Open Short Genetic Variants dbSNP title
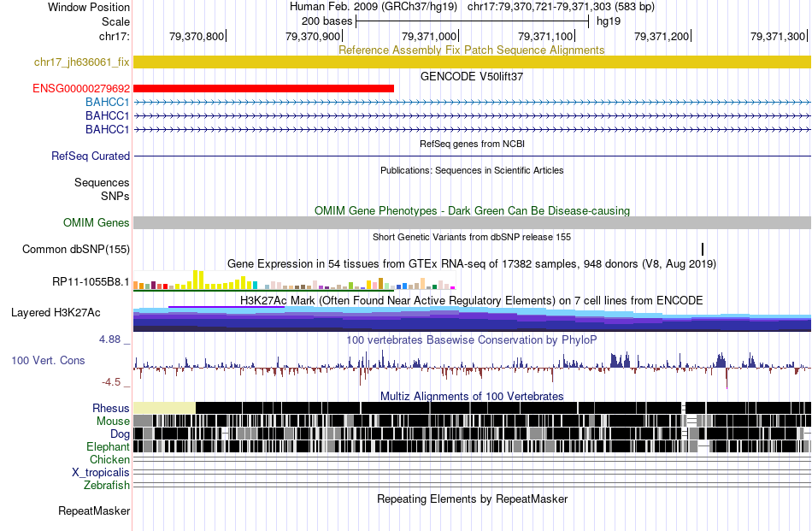The width and height of the screenshot is (812, 531). (472, 237)
